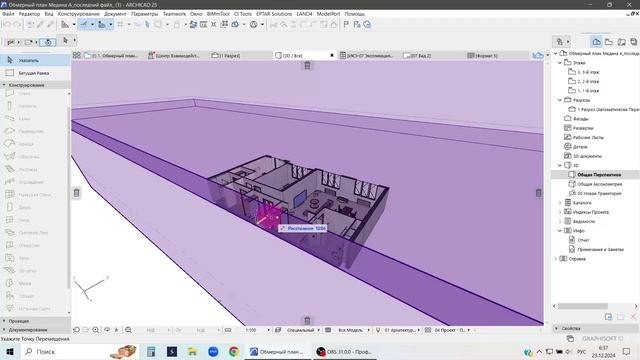Open the Teamwork menu
The width and height of the screenshot is (640, 360).
coord(174,14)
